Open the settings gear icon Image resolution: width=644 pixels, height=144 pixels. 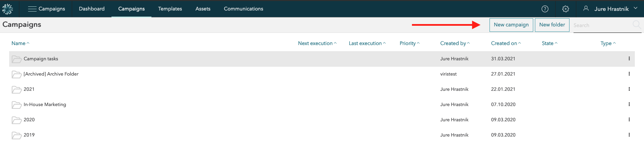565,9
